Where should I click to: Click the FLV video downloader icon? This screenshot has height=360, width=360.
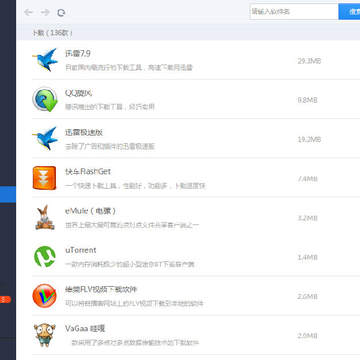(44, 296)
